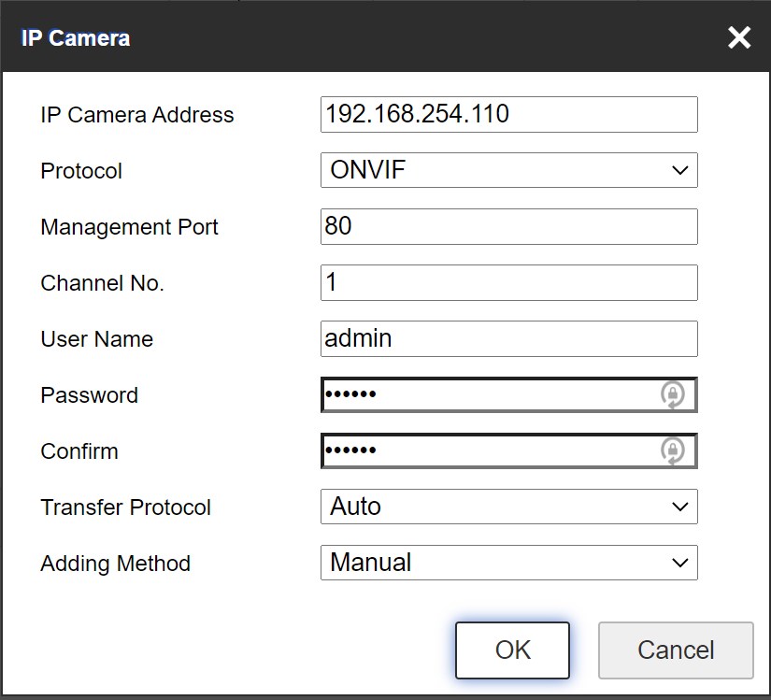Screen dimensions: 771x700
Task: Click the 'Adding Method' label text
Action: (116, 564)
